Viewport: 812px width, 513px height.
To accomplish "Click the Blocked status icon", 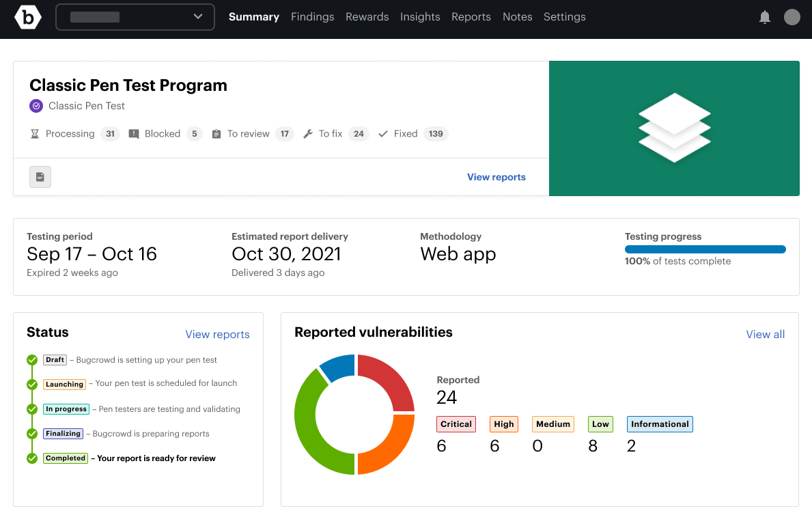I will tap(134, 134).
